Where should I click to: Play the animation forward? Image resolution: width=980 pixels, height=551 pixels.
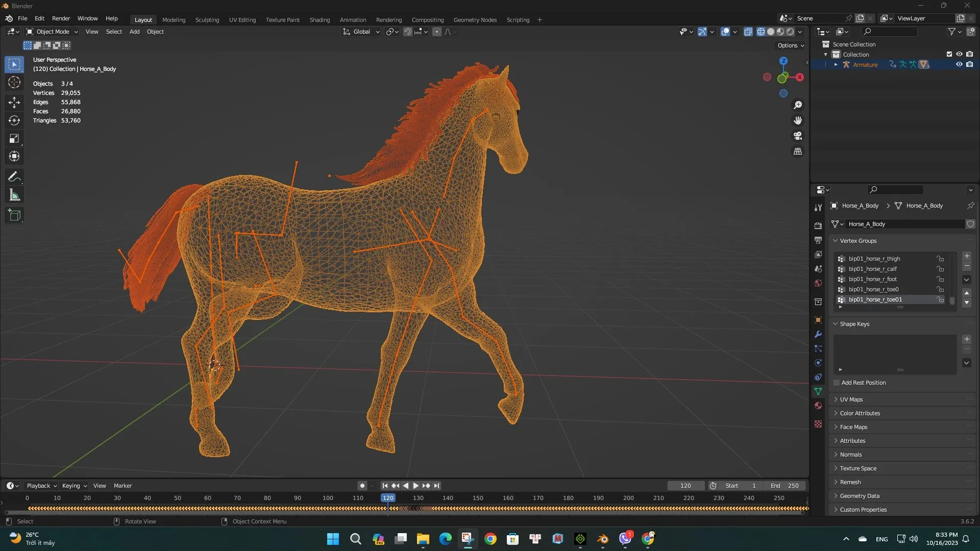(416, 486)
